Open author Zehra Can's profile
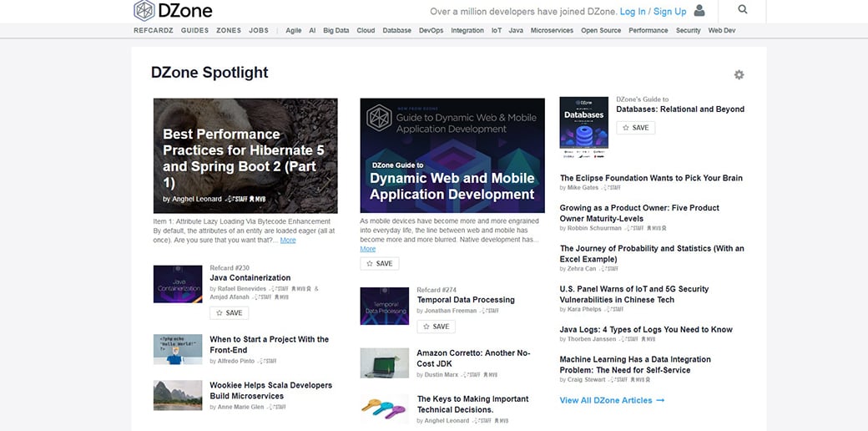This screenshot has width=868, height=431. [x=583, y=269]
